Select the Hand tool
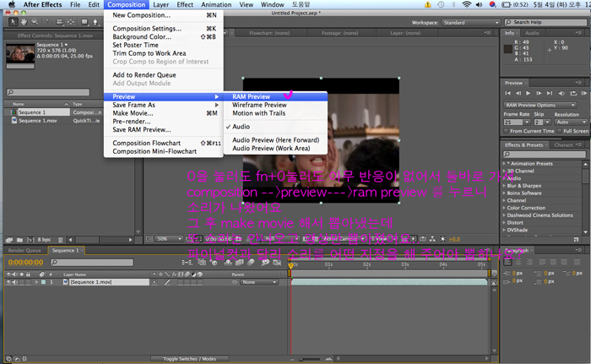 click(24, 22)
